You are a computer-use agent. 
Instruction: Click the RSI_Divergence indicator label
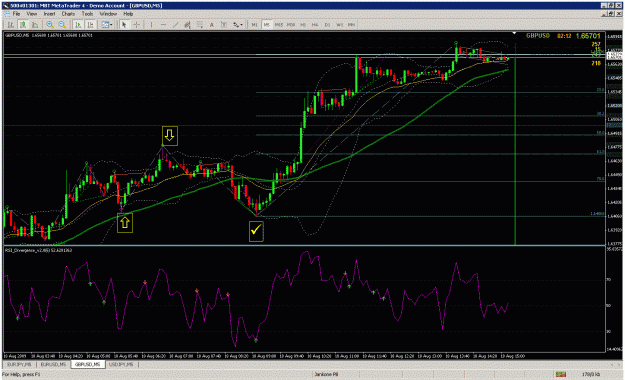point(38,250)
